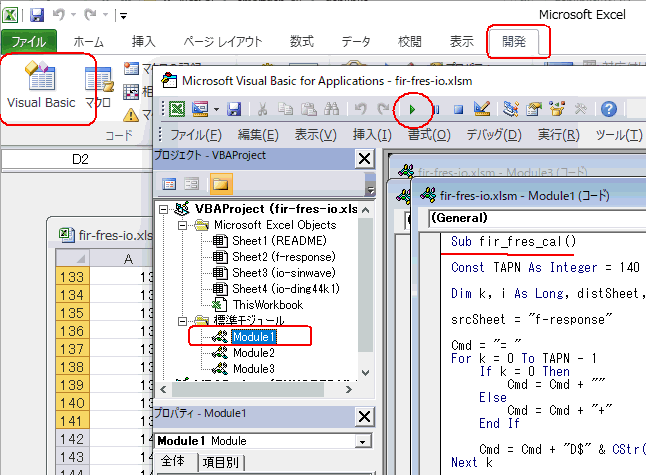This screenshot has height=475, width=646.
Task: Close the プロジェクト - VBAProject panel
Action: [x=365, y=159]
